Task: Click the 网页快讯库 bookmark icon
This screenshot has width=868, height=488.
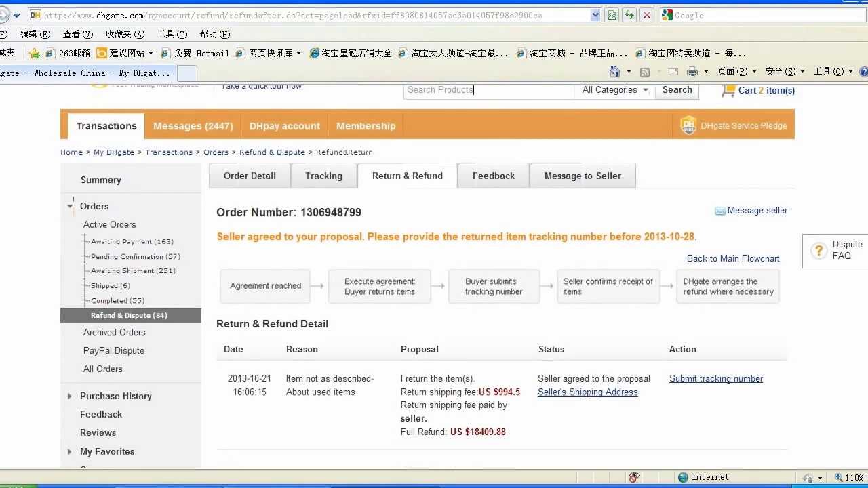Action: (x=240, y=53)
